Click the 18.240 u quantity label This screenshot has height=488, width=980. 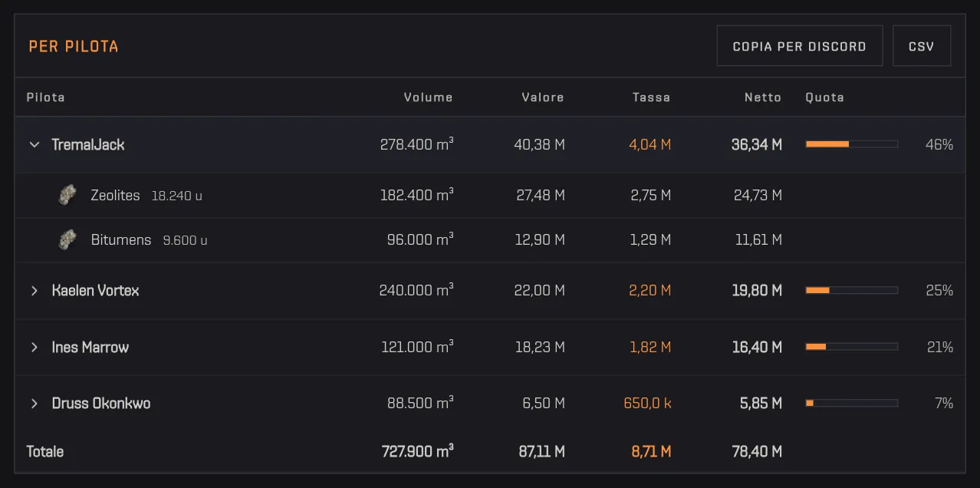click(177, 196)
